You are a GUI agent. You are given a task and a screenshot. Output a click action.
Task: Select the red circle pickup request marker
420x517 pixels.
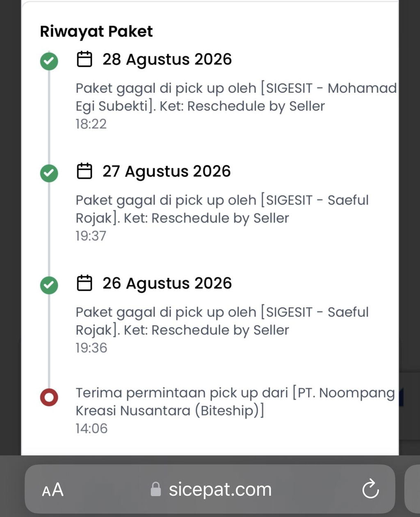(x=49, y=397)
